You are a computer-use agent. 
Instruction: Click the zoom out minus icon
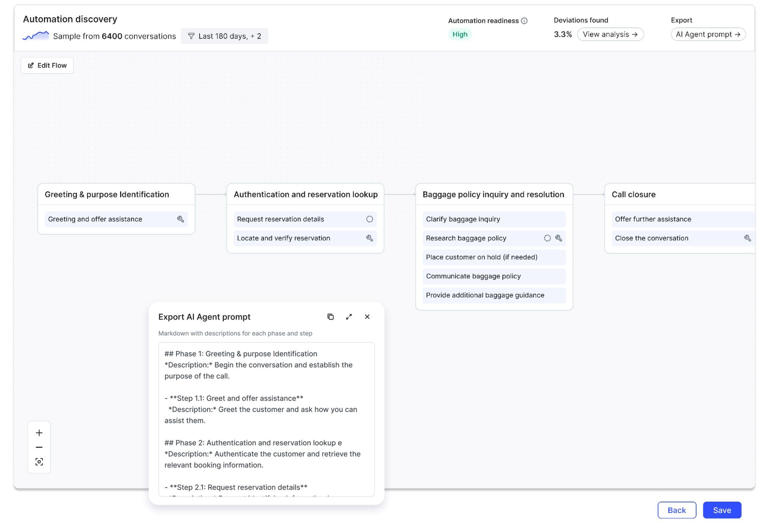(x=39, y=447)
